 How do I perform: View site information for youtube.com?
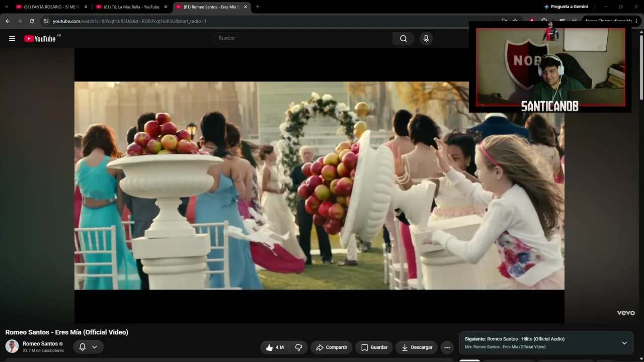tap(46, 21)
